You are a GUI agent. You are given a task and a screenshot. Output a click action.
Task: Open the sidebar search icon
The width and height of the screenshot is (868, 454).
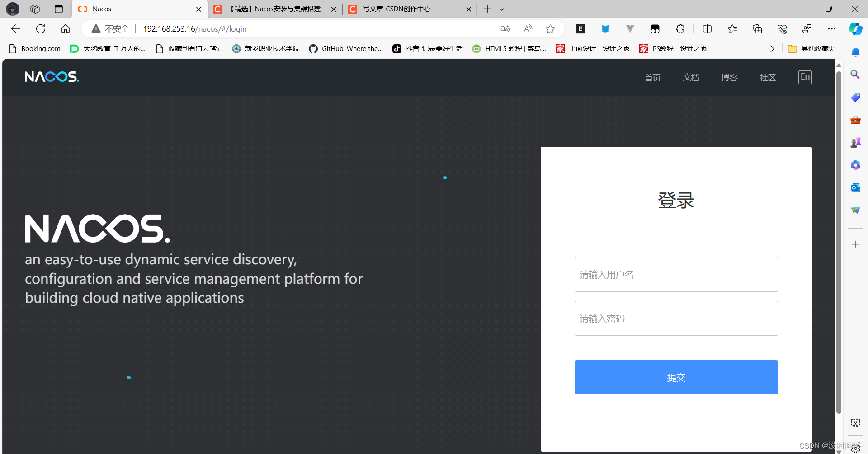(855, 75)
